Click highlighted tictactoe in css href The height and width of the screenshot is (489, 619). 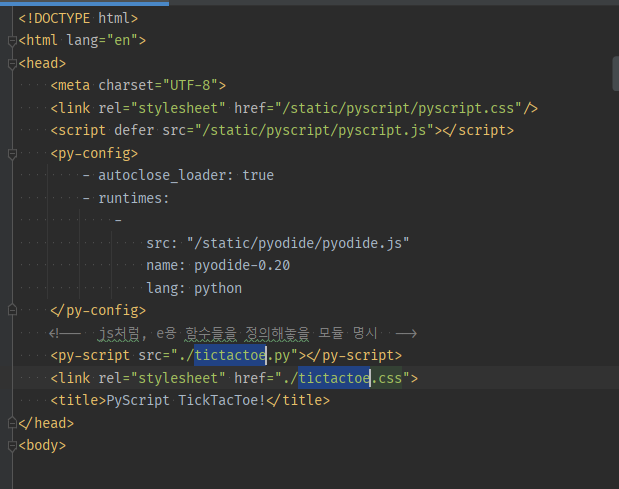tap(334, 378)
